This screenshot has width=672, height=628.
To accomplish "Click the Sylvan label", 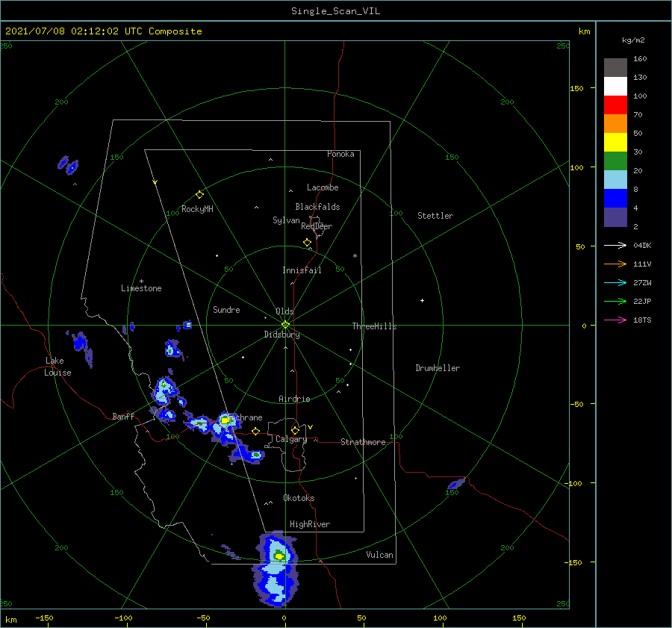I will pos(286,220).
